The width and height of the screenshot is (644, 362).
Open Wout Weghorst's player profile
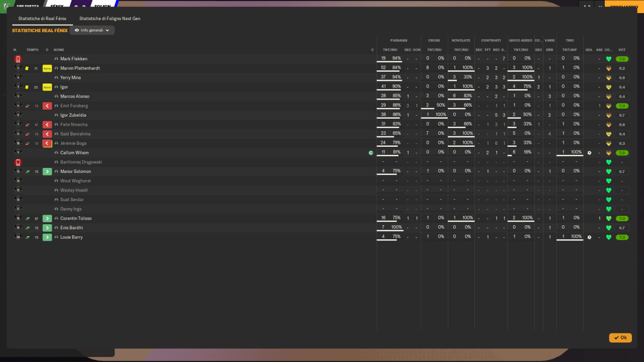click(x=75, y=181)
